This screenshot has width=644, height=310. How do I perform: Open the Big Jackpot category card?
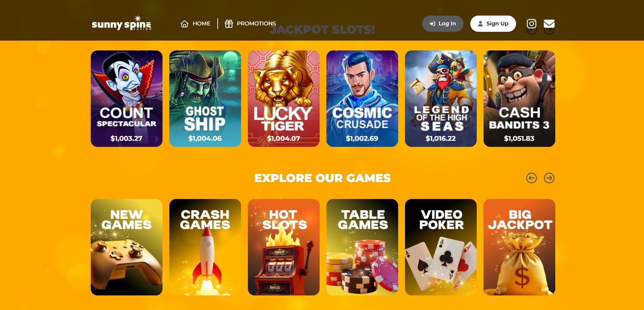pyautogui.click(x=519, y=247)
